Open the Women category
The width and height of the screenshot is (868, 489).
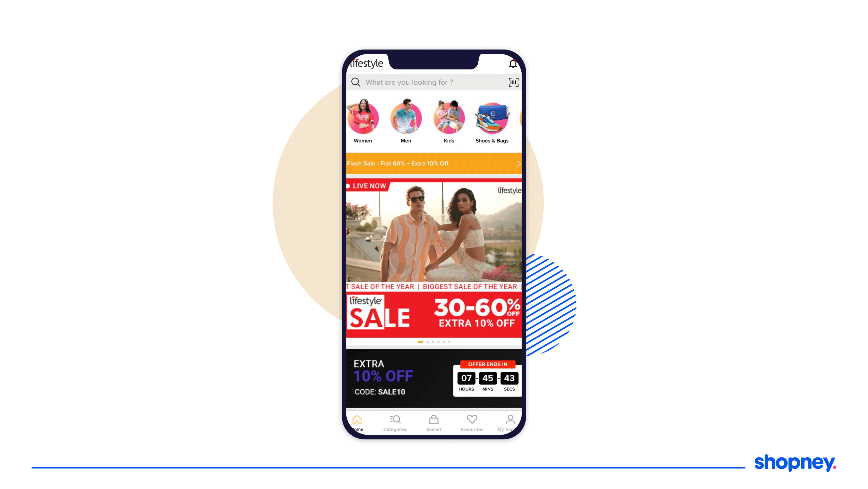pyautogui.click(x=362, y=118)
